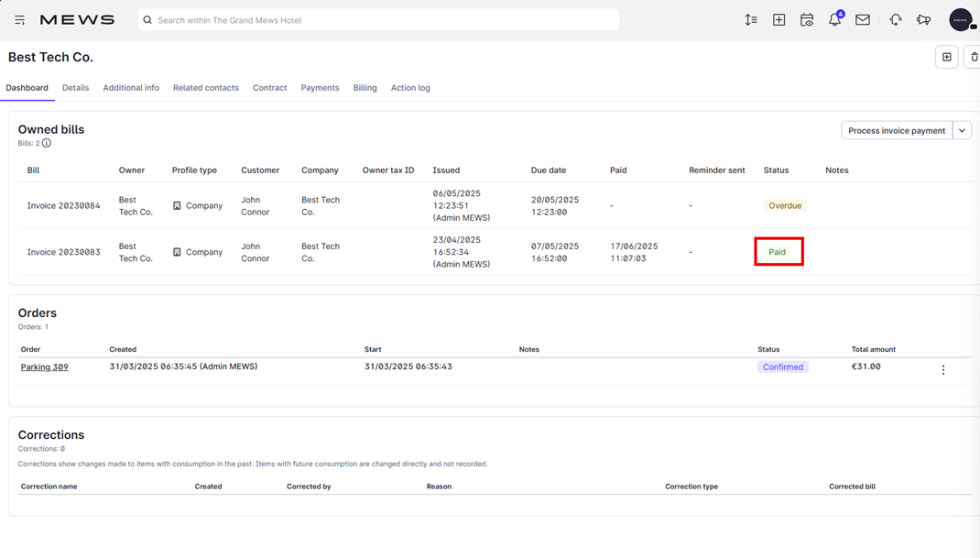Viewport: 980px width, 558px height.
Task: Click the MEWS logo
Action: 77,20
